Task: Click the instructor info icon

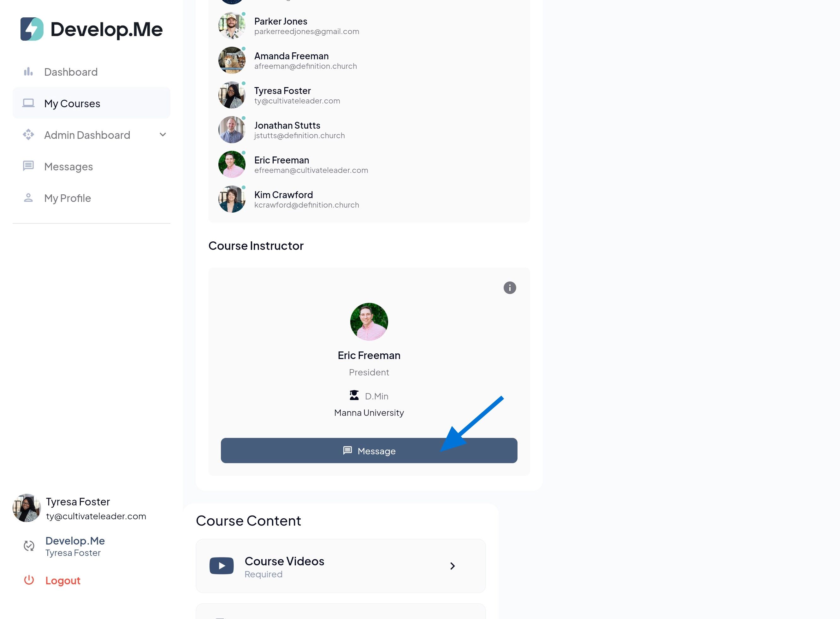Action: [x=510, y=288]
